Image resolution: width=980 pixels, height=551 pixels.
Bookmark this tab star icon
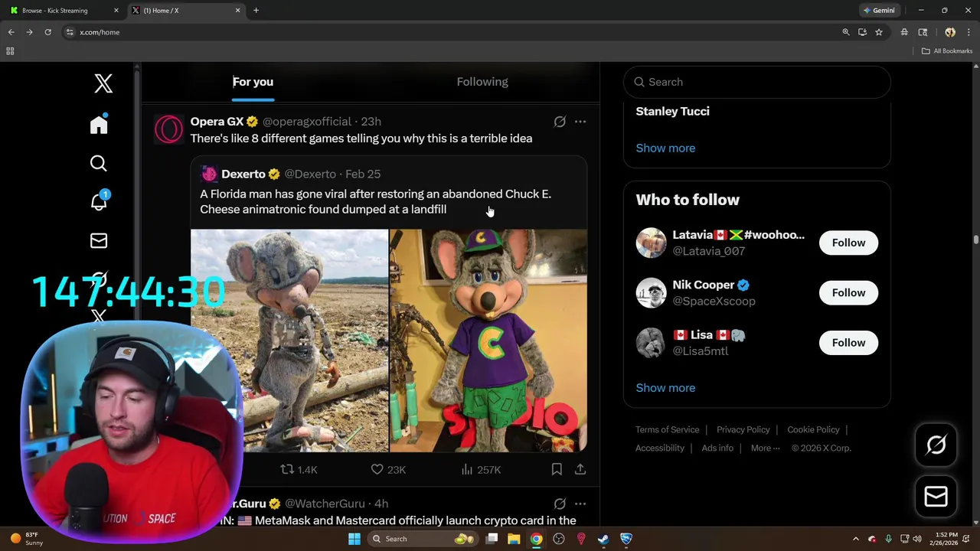click(x=879, y=32)
